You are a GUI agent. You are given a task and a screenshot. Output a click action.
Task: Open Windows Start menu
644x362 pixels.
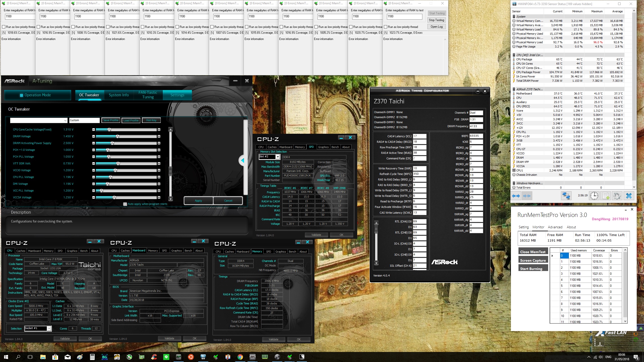pyautogui.click(x=6, y=357)
